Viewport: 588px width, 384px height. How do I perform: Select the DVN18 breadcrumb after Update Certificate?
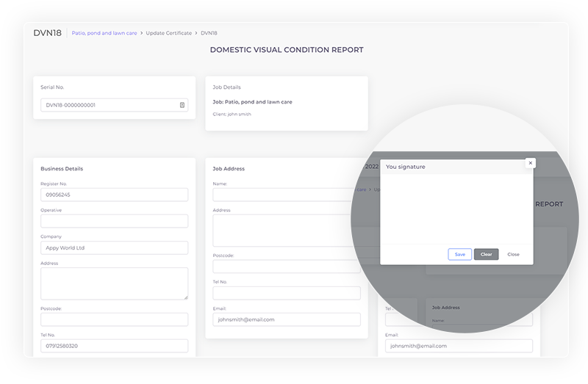coord(209,33)
